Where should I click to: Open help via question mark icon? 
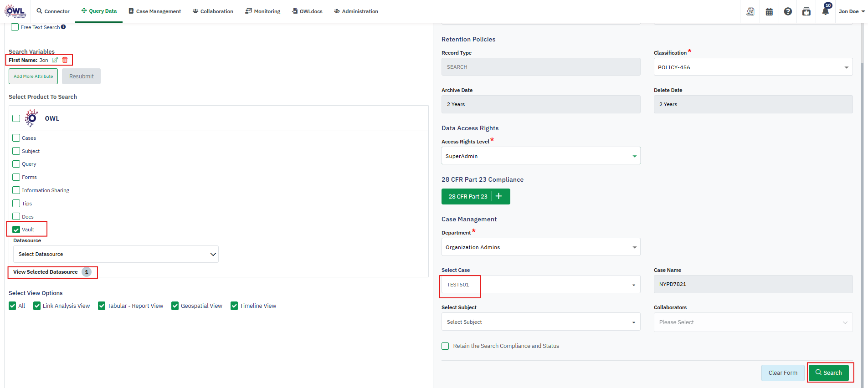pos(788,11)
